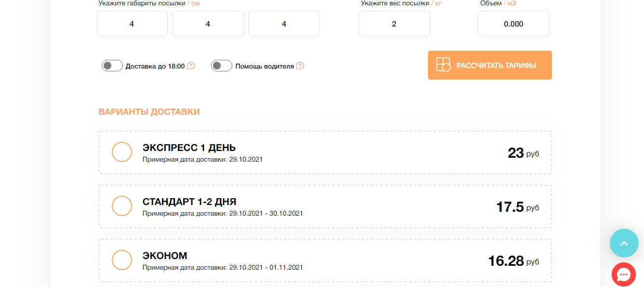Click help icon next to Доставка до 18:00
The width and height of the screenshot is (644, 287).
(x=191, y=66)
